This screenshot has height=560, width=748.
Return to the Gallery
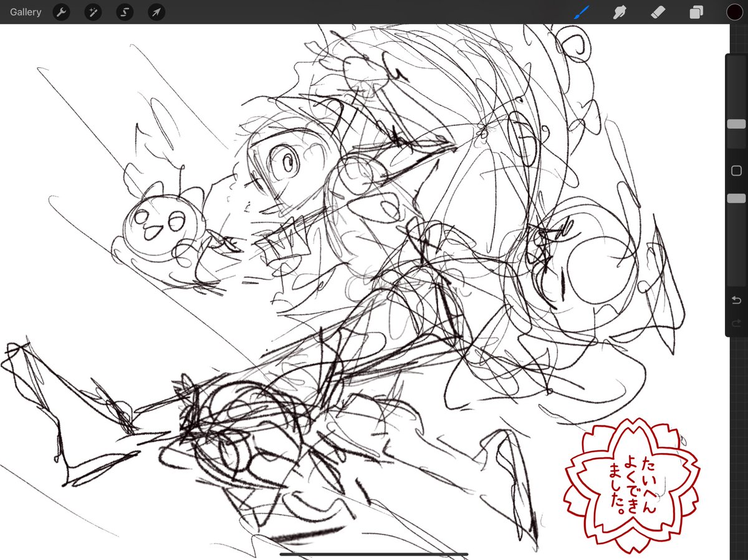(x=26, y=12)
